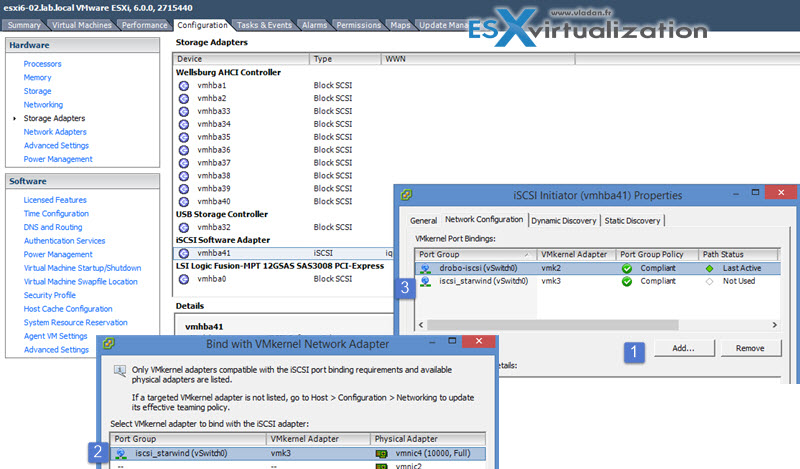800x469 pixels.
Task: Select the vmhba1 adapter icon
Action: point(184,86)
